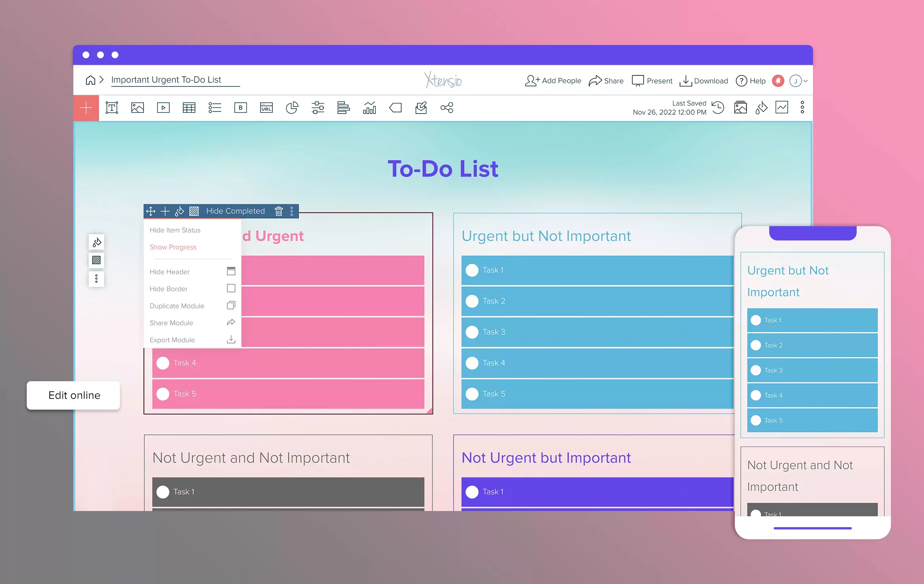Check off Task 2 under Urgent but Not Important
This screenshot has width=924, height=584.
tap(472, 301)
